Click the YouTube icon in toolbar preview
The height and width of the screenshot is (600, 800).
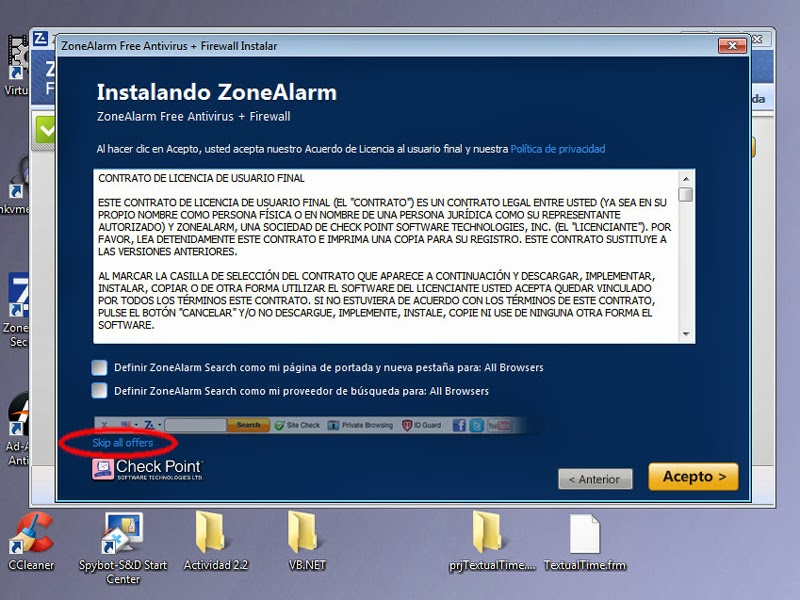(x=499, y=426)
